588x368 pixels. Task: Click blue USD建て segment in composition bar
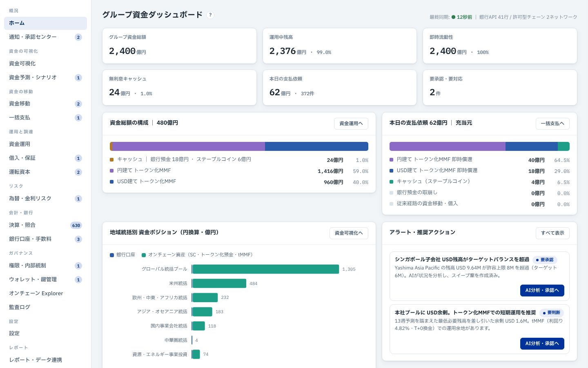316,146
